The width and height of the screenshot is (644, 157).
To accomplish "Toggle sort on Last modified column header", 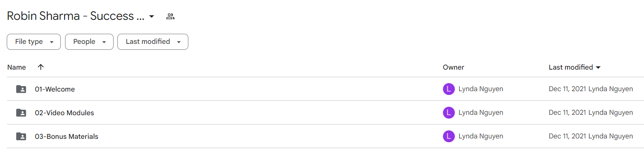I will (x=574, y=67).
